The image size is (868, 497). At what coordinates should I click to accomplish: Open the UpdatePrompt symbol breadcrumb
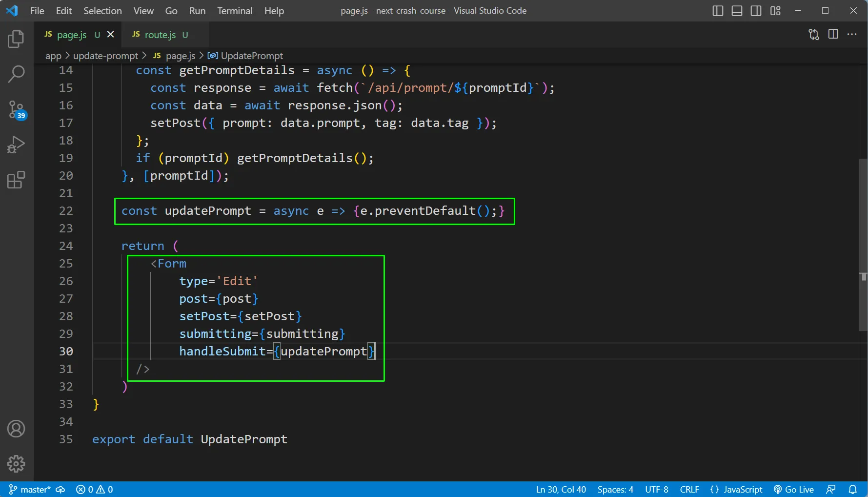click(245, 56)
